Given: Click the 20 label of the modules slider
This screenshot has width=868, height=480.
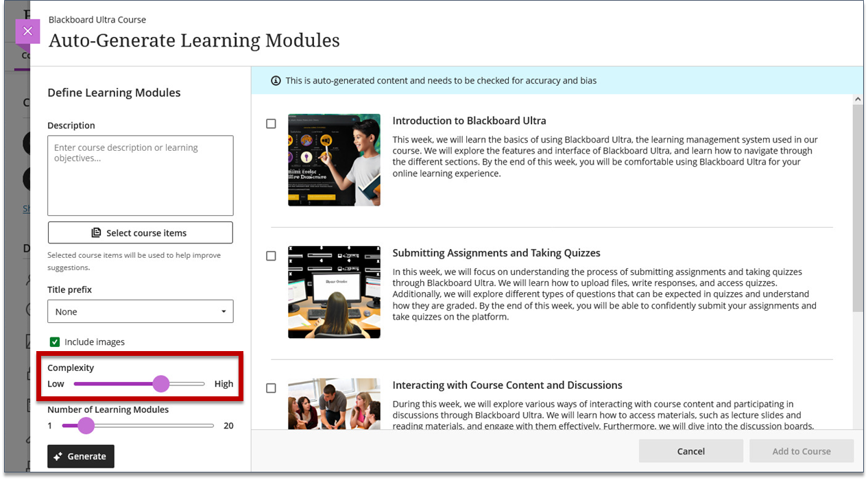Looking at the screenshot, I should [x=228, y=426].
